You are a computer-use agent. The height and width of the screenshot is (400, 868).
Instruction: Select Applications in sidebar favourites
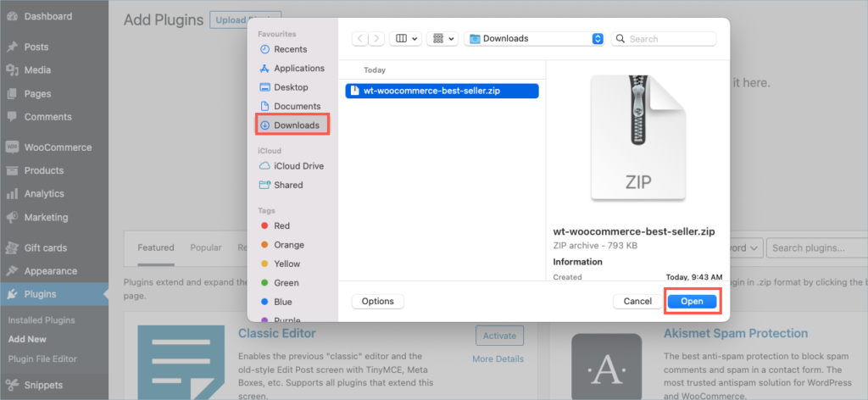point(292,68)
